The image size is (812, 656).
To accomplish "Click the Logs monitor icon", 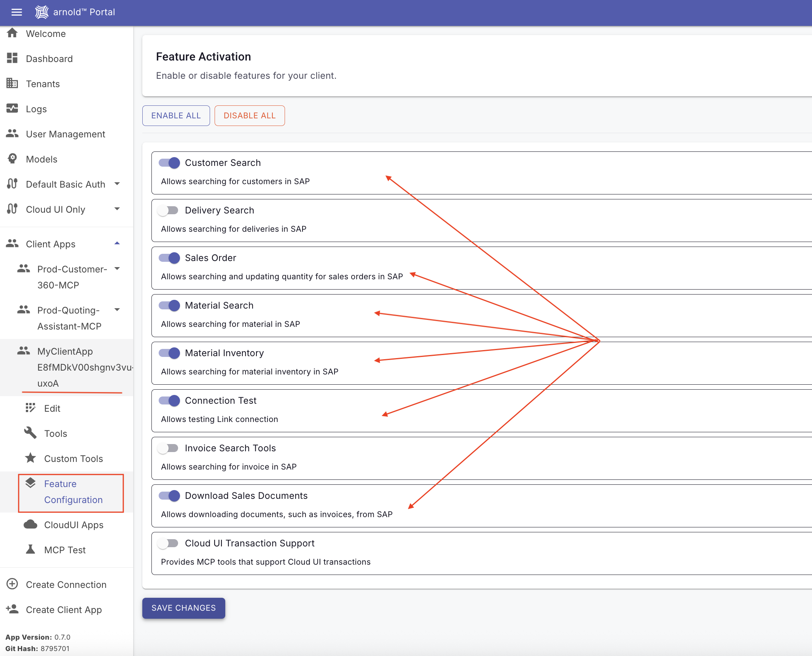I will [x=12, y=108].
